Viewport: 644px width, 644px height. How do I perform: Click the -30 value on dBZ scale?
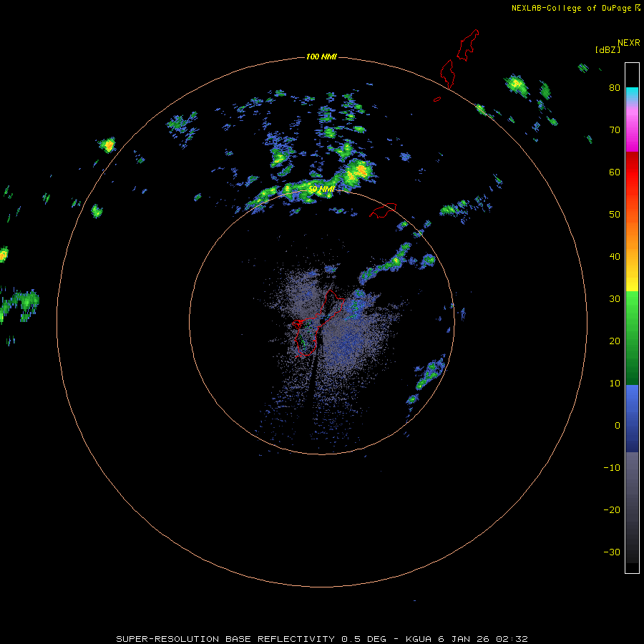point(612,552)
